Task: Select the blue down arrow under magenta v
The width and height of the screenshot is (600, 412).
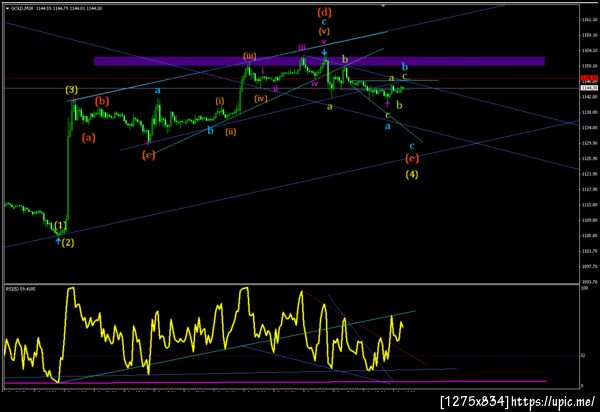Action: click(324, 52)
